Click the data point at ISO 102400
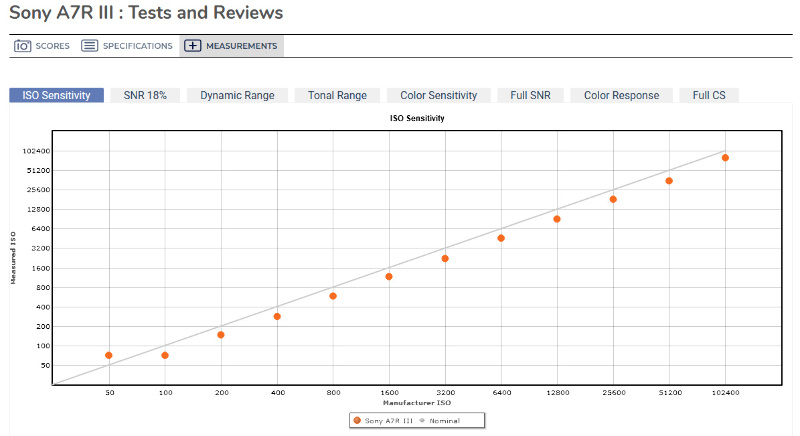The height and width of the screenshot is (436, 800). 726,158
